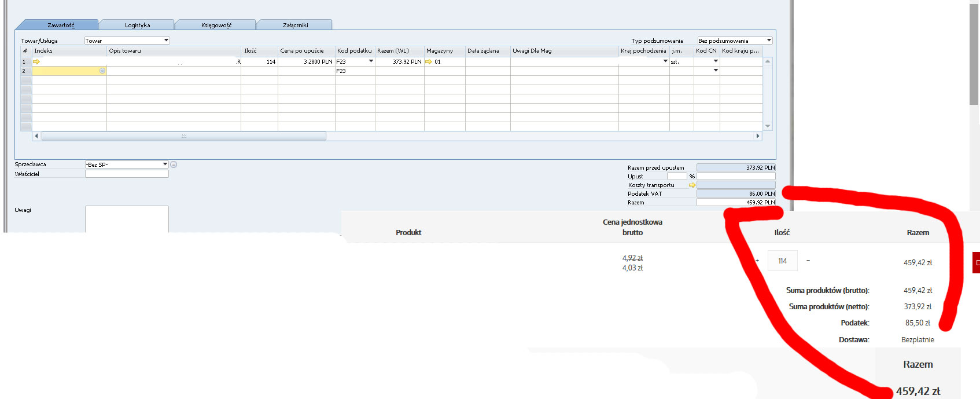
Task: Click the Właściciel input field
Action: 127,174
